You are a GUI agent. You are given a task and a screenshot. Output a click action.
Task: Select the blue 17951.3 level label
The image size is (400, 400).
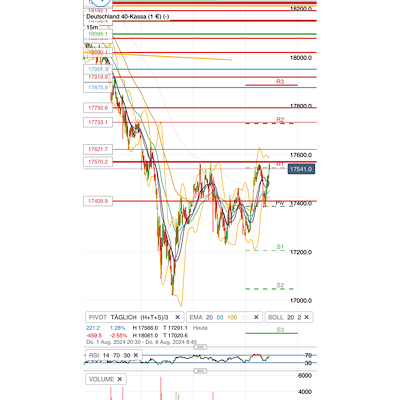[98, 69]
